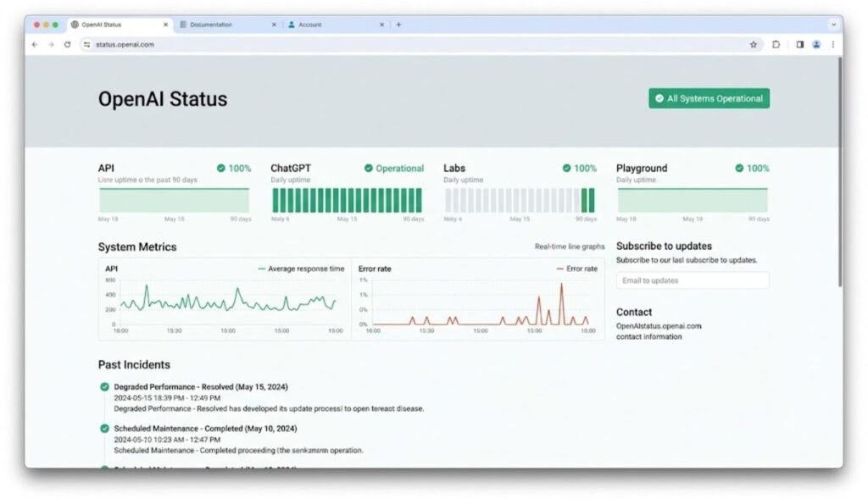Close the Documentation tab
Image resolution: width=868 pixels, height=499 pixels.
[x=274, y=25]
